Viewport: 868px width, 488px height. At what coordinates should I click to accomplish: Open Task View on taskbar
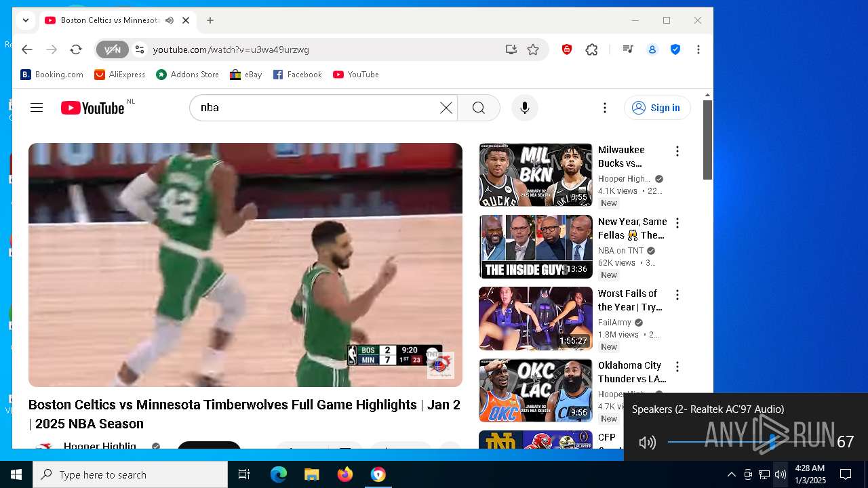(x=244, y=474)
